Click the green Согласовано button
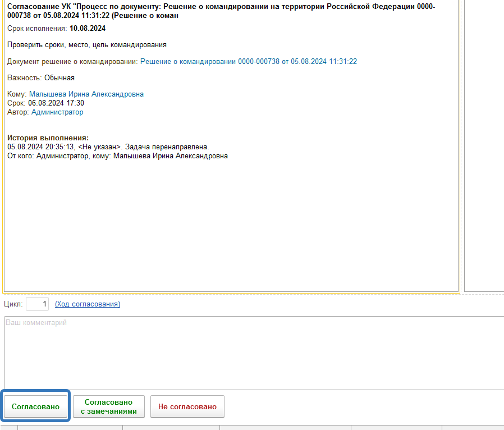 coord(35,406)
